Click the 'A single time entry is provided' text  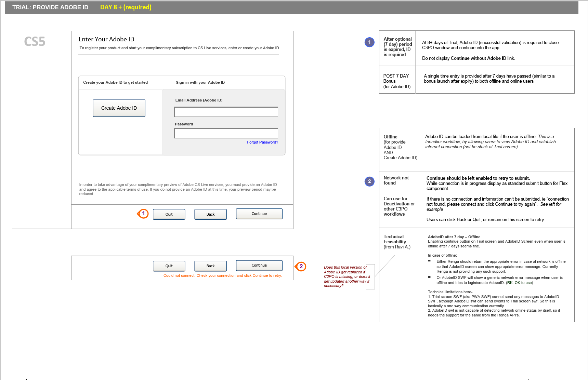click(489, 79)
